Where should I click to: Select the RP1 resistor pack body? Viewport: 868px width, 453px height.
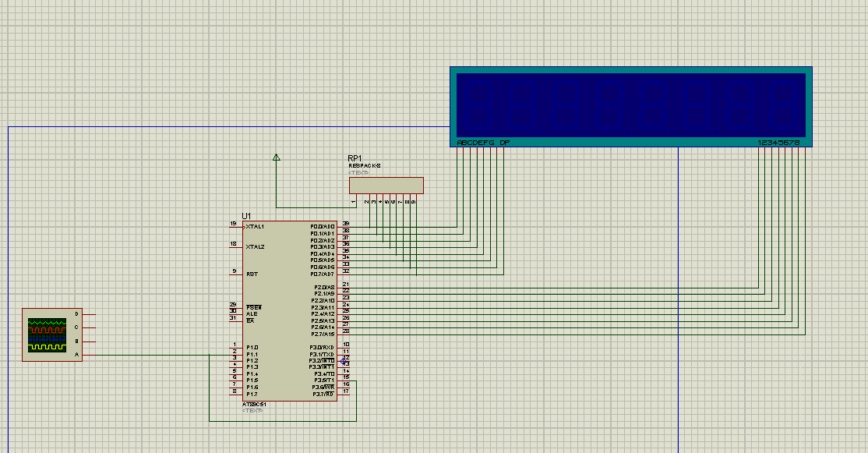click(x=386, y=186)
